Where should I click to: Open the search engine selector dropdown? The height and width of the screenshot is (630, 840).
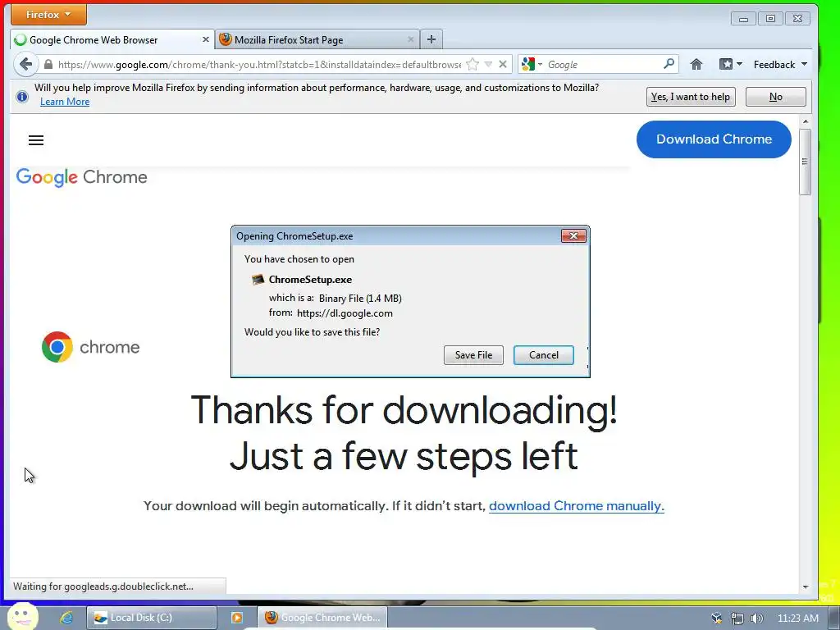[532, 64]
